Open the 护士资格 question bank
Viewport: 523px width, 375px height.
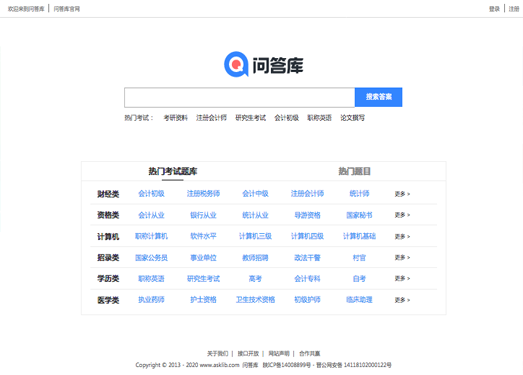coord(203,300)
